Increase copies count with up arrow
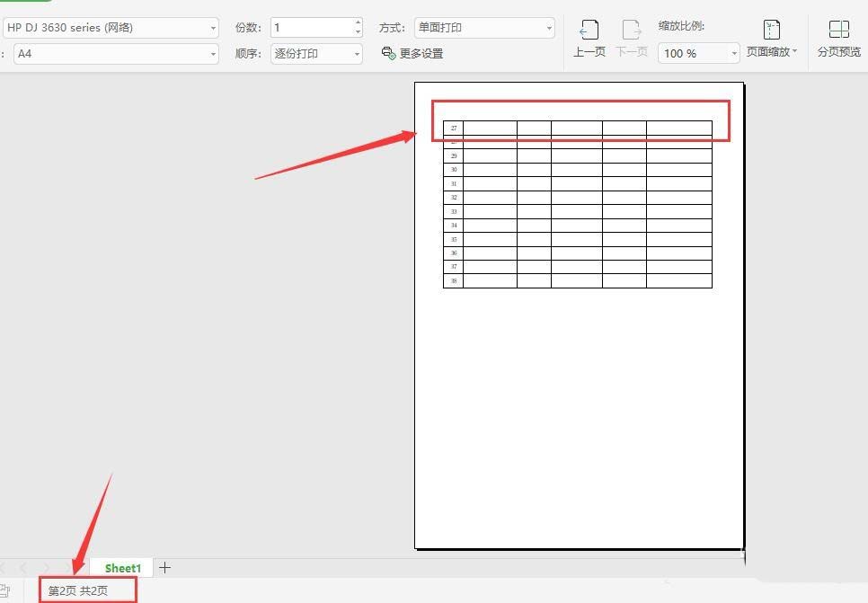This screenshot has width=868, height=603. (358, 22)
